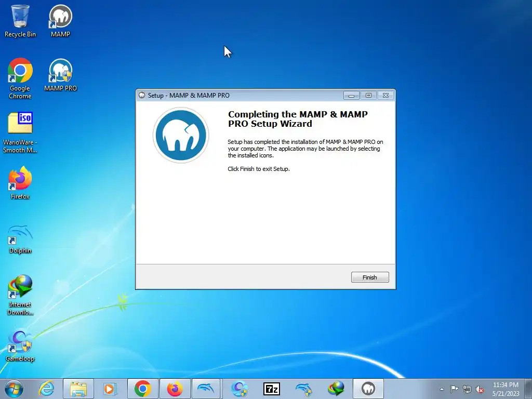Select the Gameloop desktop shortcut

[20, 345]
